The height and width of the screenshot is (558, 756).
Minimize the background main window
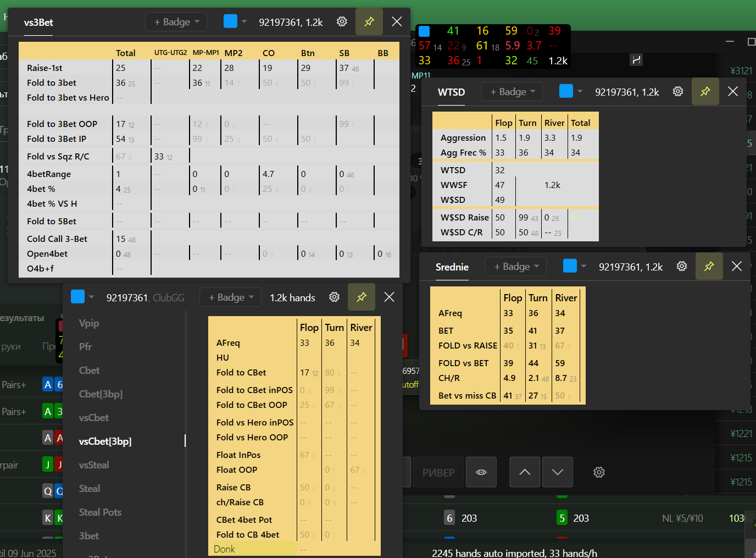[730, 41]
